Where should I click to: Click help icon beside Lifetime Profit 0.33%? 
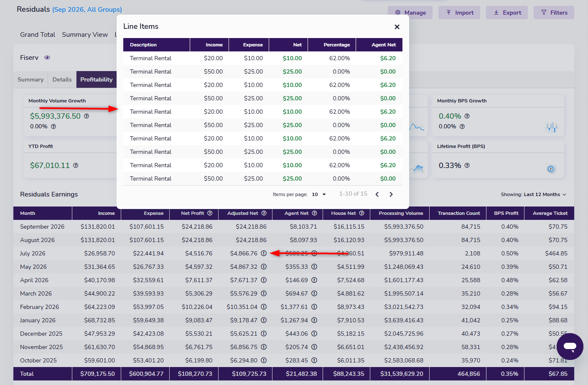click(x=467, y=166)
